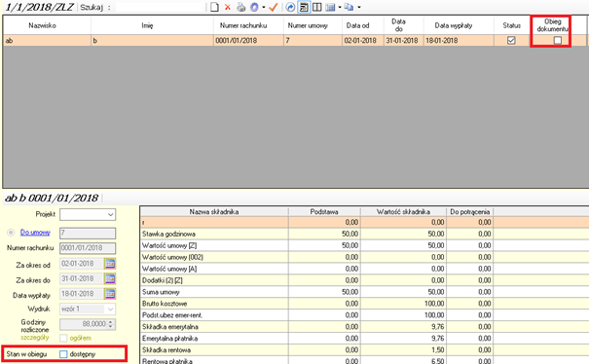Click the Podstawa column header
This screenshot has height=364, width=589.
pos(324,212)
